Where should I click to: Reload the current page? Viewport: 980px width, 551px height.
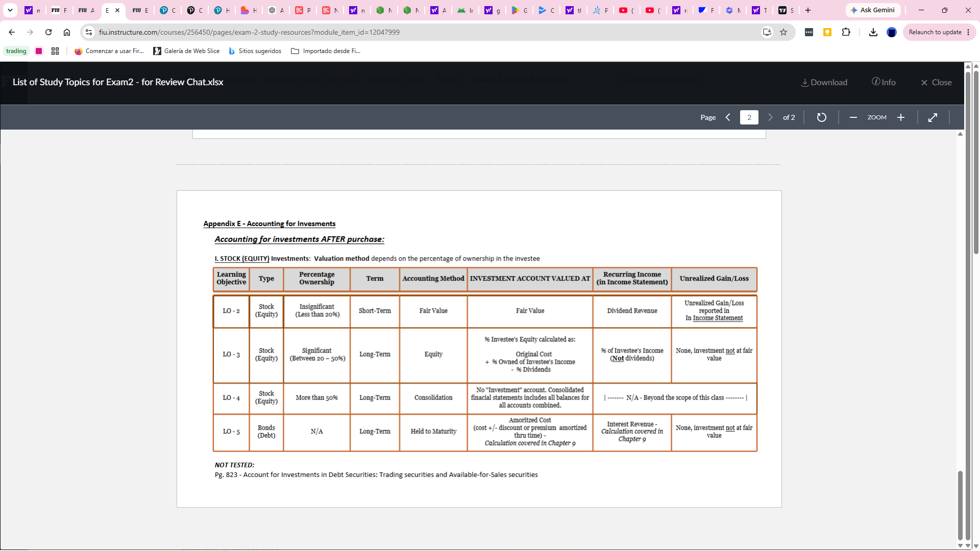[48, 32]
